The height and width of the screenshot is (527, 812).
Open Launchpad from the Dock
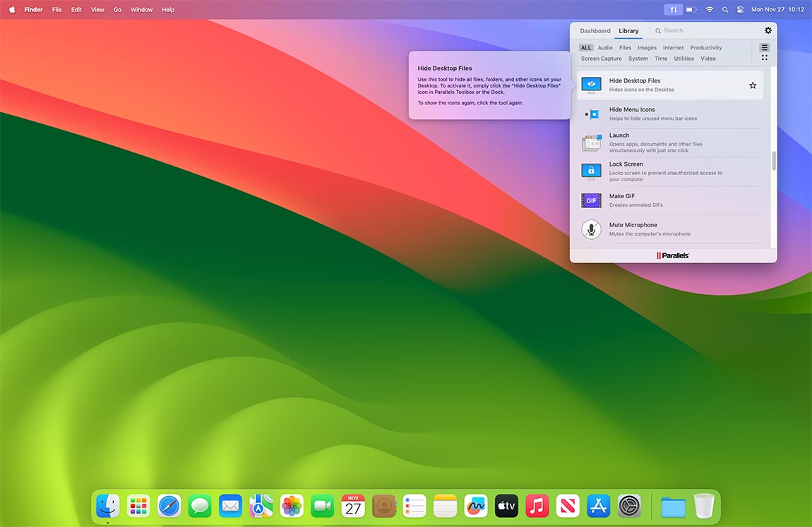pos(138,506)
